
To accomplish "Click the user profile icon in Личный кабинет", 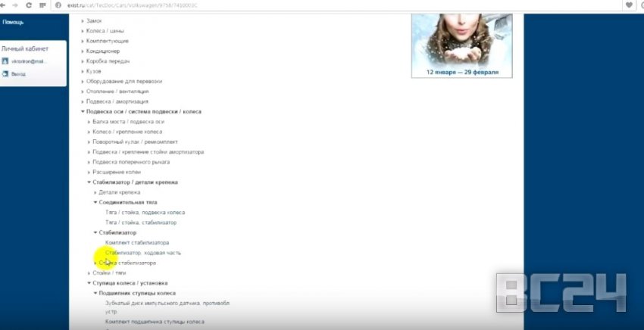I will 5,61.
